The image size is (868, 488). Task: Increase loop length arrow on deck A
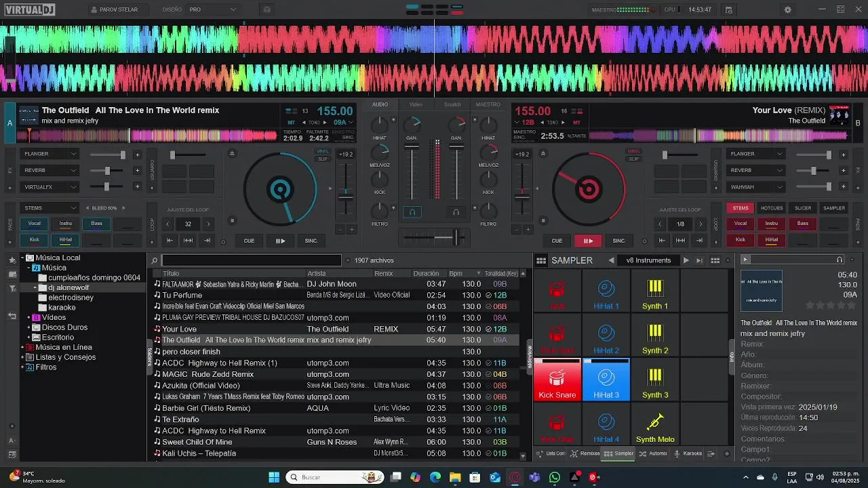coord(208,224)
